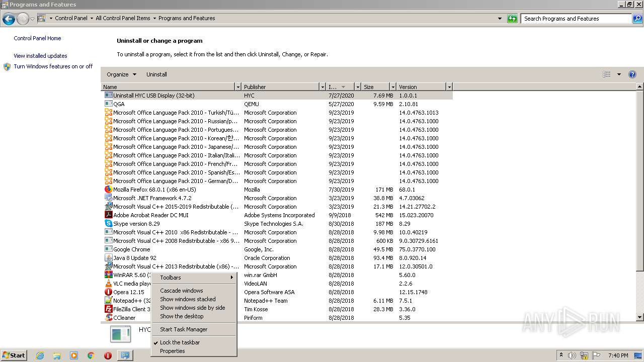Viewport: 644px width, 362px height.
Task: Open the Size column filter dropdown
Action: [x=393, y=87]
